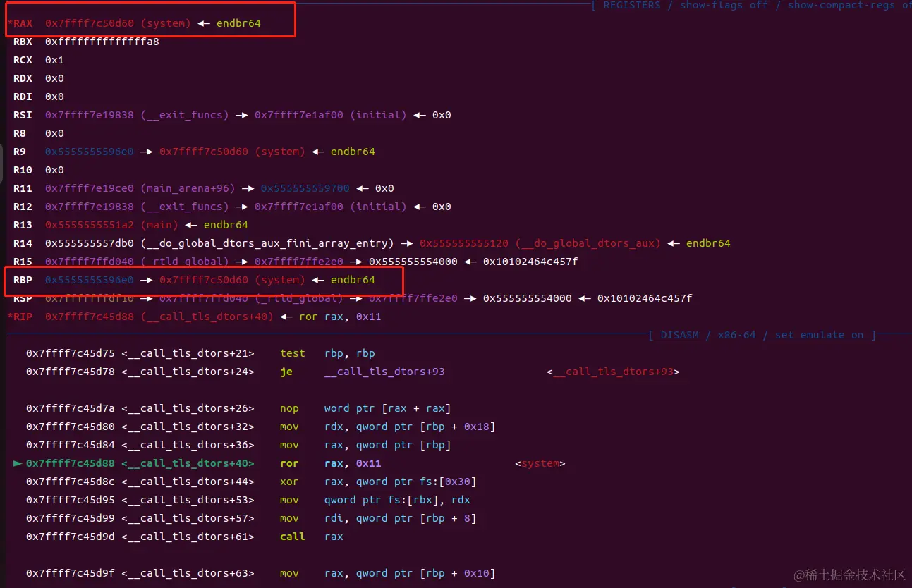The height and width of the screenshot is (588, 912).
Task: Select 0x5555555596e0 in the R9 row
Action: coord(89,152)
